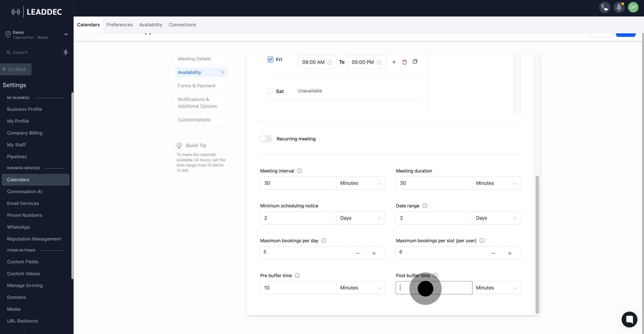Screen dimensions: 644x334
Task: Open Minimum scheduling notice Days dropdown
Action: pyautogui.click(x=360, y=218)
